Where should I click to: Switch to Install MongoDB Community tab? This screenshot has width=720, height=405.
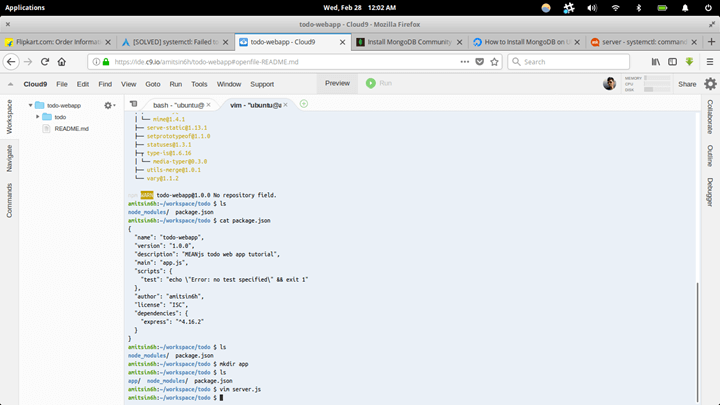[x=410, y=42]
